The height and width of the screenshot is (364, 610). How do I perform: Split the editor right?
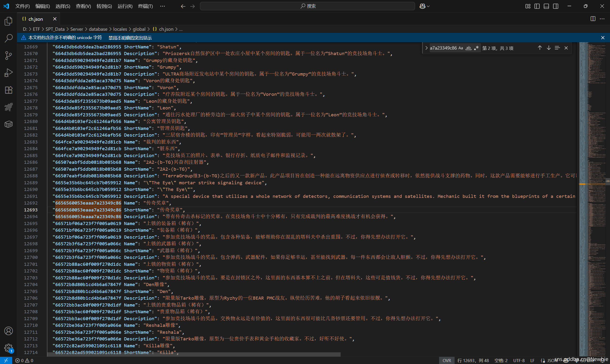point(593,19)
